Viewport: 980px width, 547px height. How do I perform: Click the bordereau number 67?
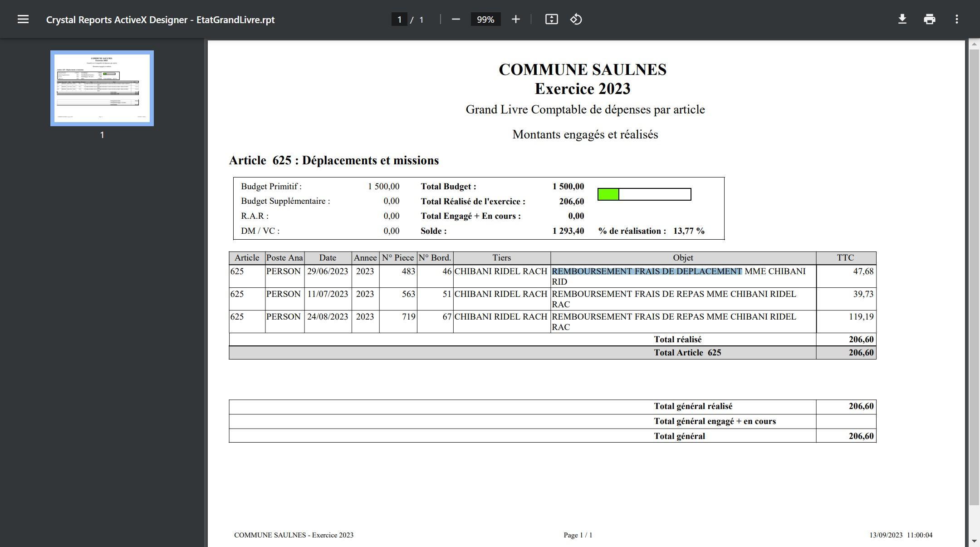click(447, 317)
